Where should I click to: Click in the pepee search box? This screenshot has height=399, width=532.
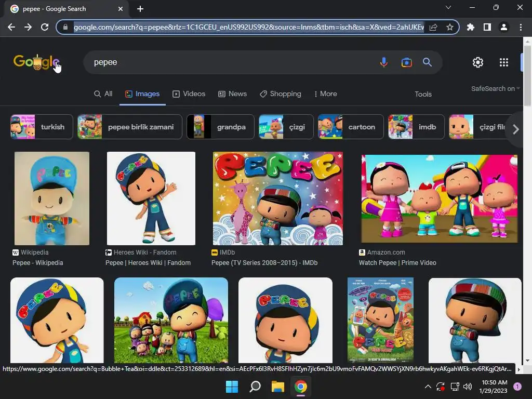231,62
